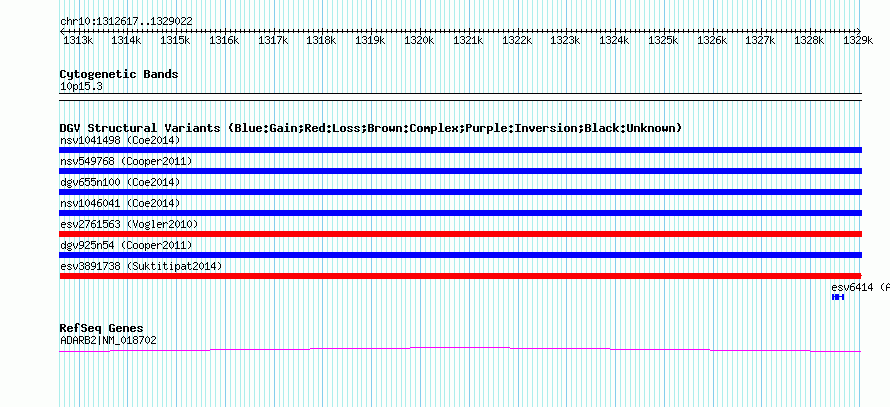Click the Cytogenetic Bands track heading
This screenshot has height=407, width=890.
(119, 74)
